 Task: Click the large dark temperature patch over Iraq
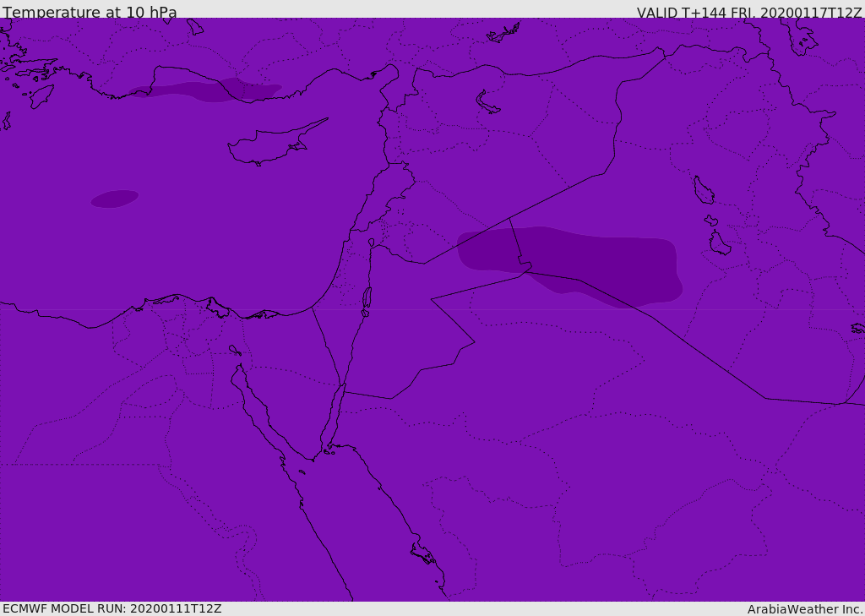pos(570,266)
